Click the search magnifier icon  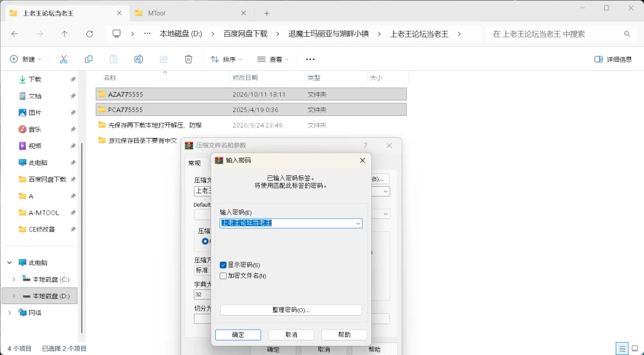click(x=627, y=34)
